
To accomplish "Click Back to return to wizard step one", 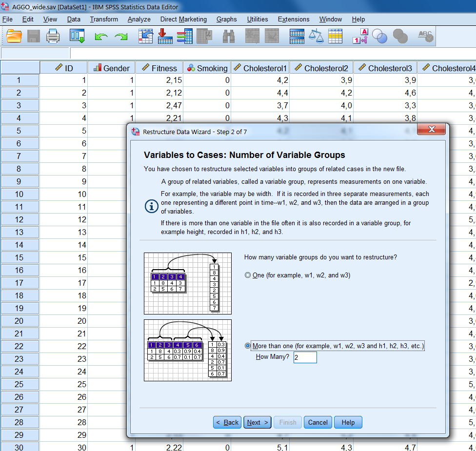I will 227,422.
